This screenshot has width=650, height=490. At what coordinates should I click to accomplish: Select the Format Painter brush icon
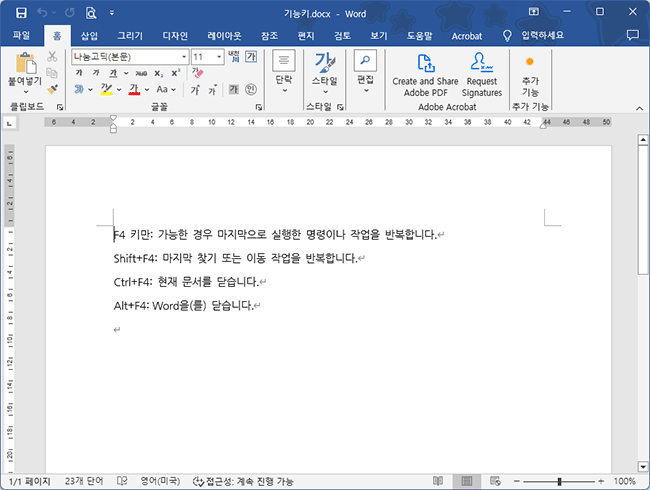[52, 89]
